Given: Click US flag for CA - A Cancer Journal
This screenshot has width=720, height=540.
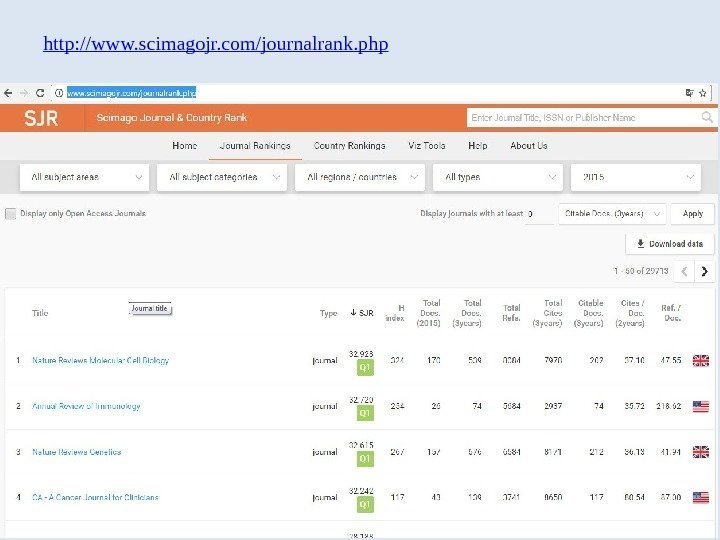Looking at the screenshot, I should pos(701,497).
